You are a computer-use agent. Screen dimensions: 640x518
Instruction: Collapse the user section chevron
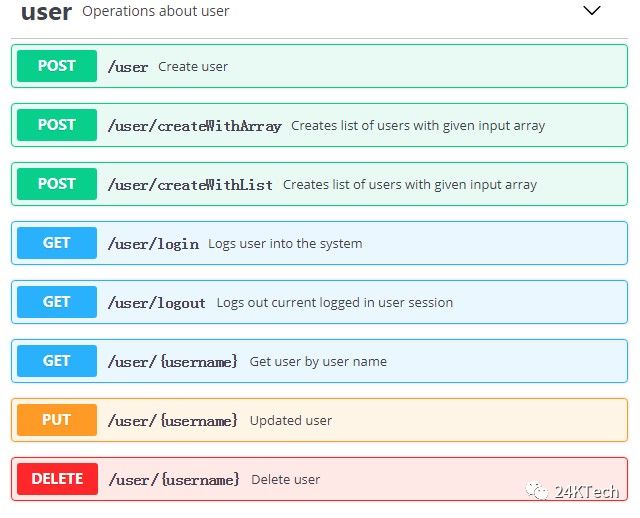(x=591, y=10)
